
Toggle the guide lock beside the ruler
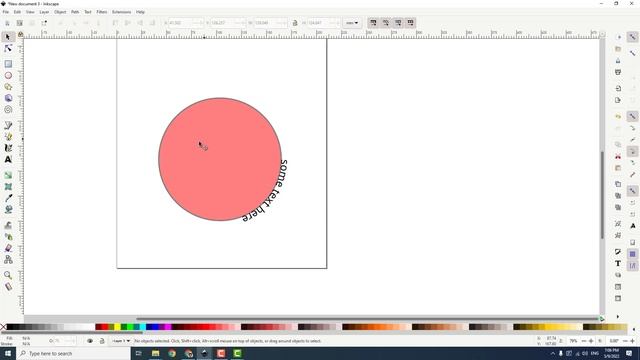[x=20, y=35]
